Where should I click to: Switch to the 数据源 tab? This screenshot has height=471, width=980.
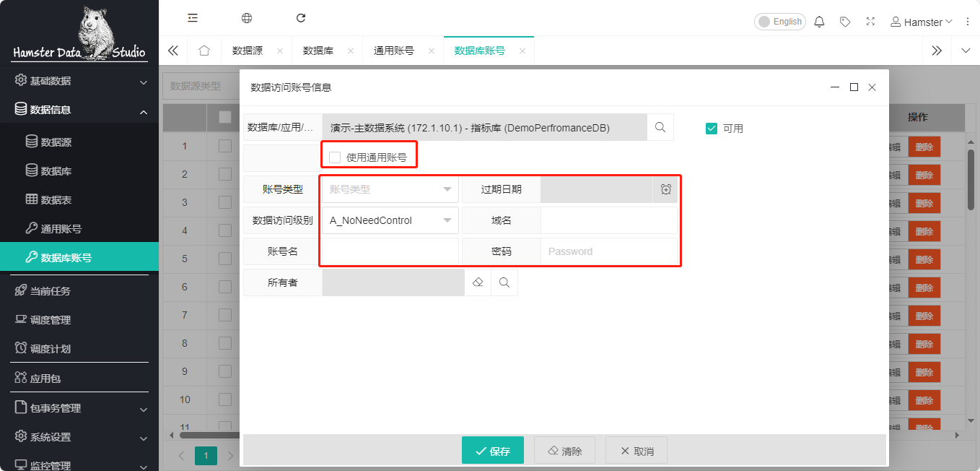[248, 51]
